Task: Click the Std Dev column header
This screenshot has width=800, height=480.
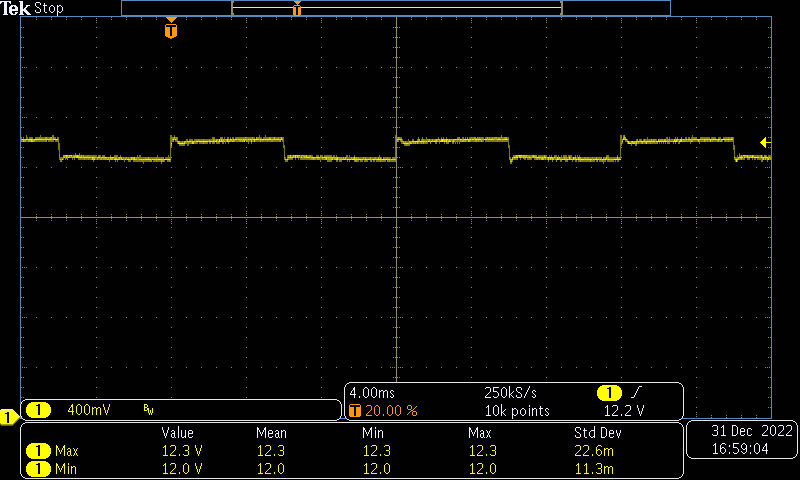Action: click(596, 433)
